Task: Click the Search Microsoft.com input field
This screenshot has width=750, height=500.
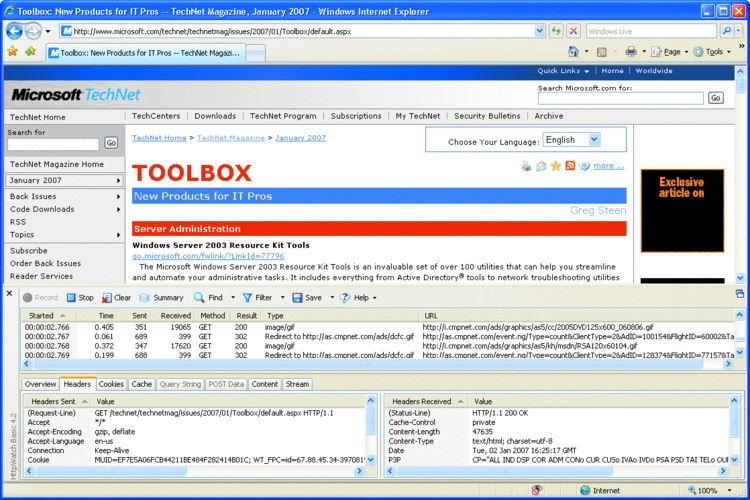Action: tap(620, 98)
